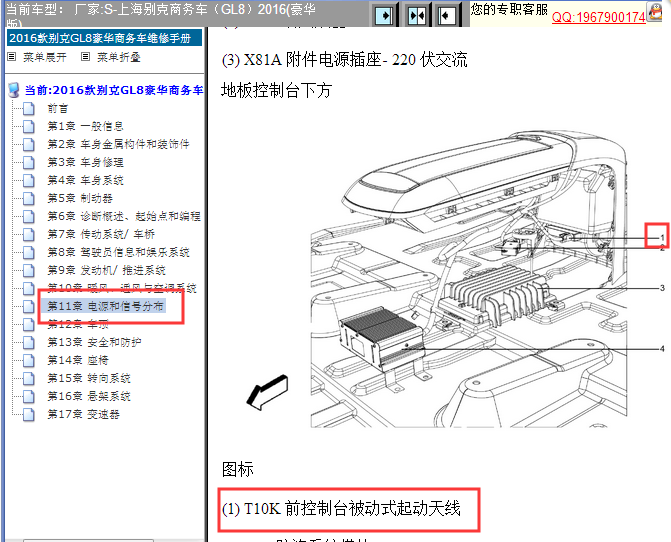The width and height of the screenshot is (671, 542).
Task: Click the right-arrow panel navigation icon
Action: coord(384,15)
